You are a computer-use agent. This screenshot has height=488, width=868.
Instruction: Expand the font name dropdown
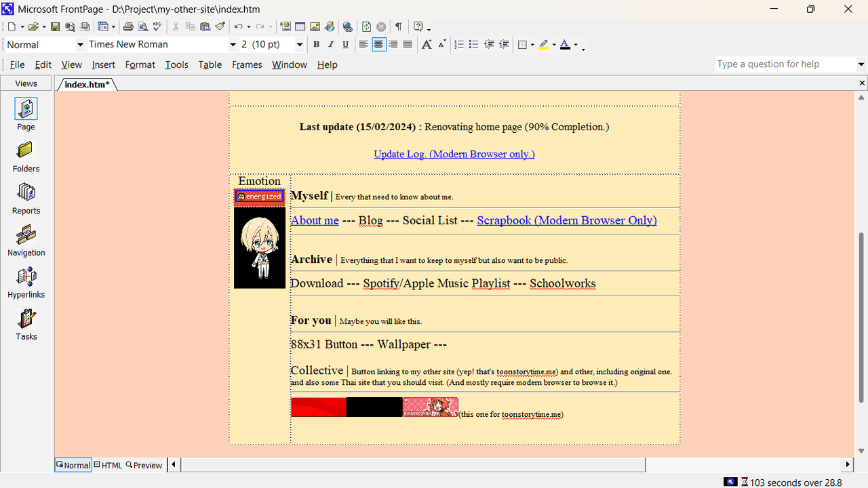click(x=233, y=45)
